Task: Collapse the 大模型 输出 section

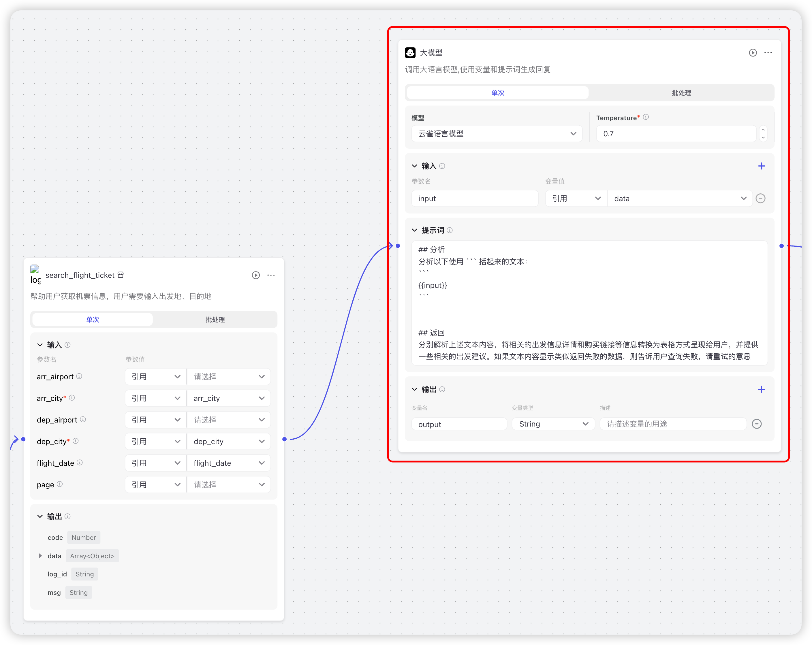Action: pyautogui.click(x=414, y=389)
